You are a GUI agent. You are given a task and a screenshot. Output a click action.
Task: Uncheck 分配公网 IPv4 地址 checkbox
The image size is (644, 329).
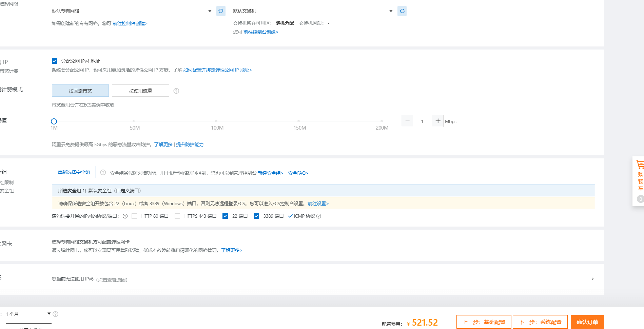click(55, 61)
